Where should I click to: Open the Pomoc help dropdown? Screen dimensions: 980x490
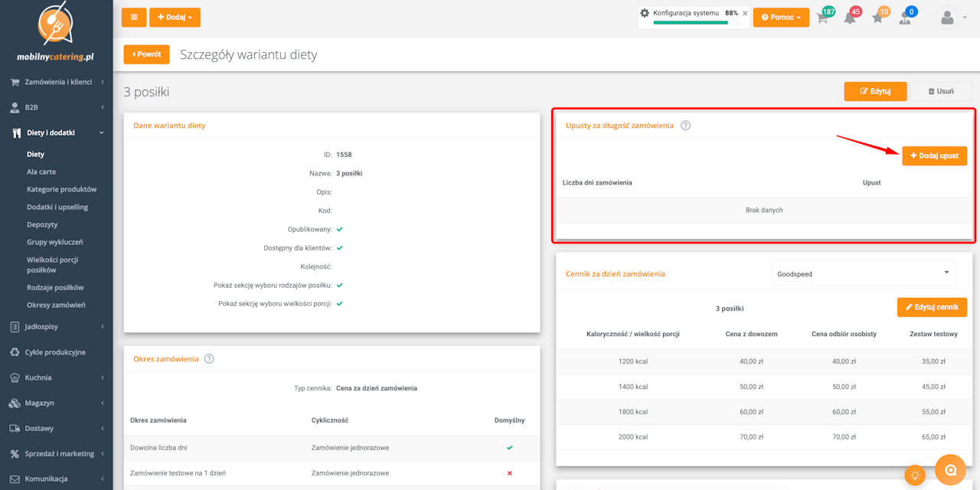click(781, 17)
